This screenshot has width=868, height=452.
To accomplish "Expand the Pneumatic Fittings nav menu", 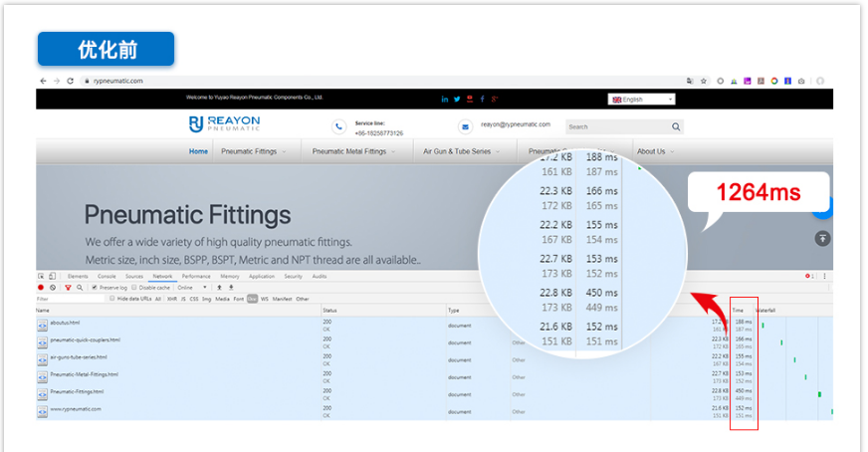I will [254, 151].
